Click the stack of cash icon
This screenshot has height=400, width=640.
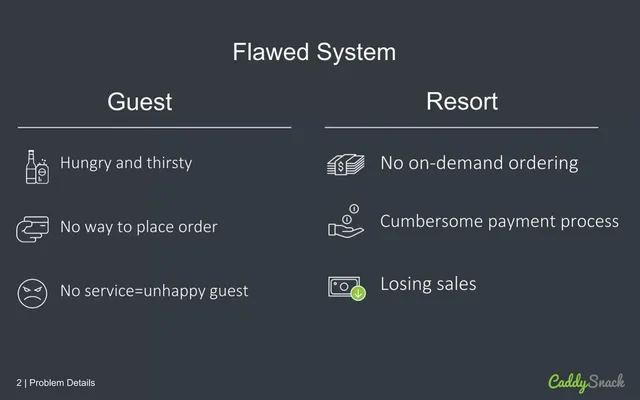tap(346, 164)
